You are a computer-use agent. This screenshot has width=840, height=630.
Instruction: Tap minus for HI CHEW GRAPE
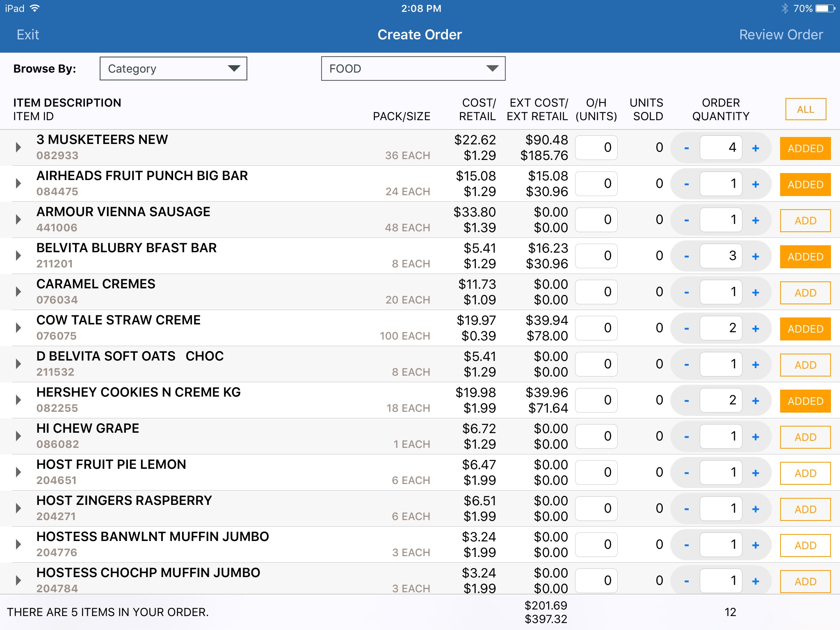point(686,437)
